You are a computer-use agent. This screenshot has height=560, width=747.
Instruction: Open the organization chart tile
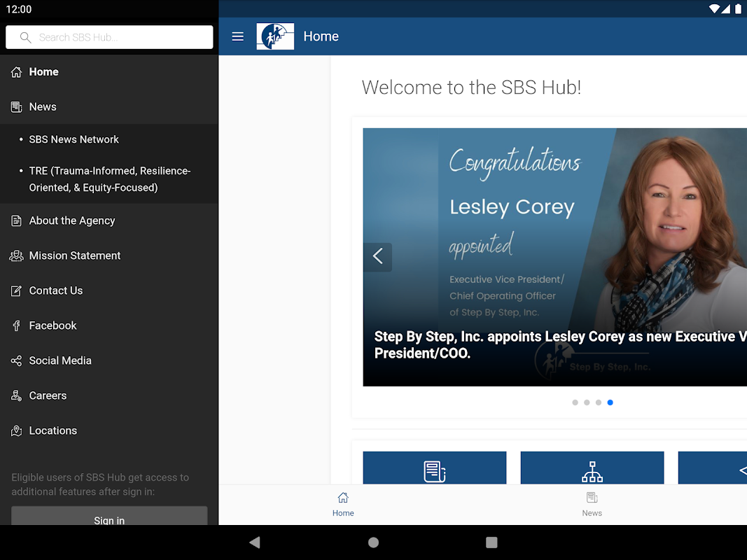pos(592,468)
